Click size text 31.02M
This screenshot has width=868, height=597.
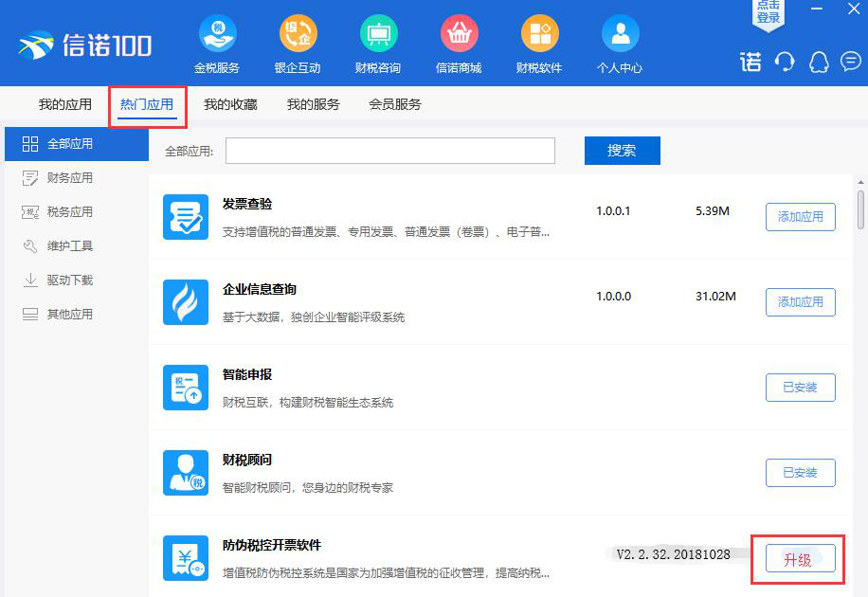point(715,297)
